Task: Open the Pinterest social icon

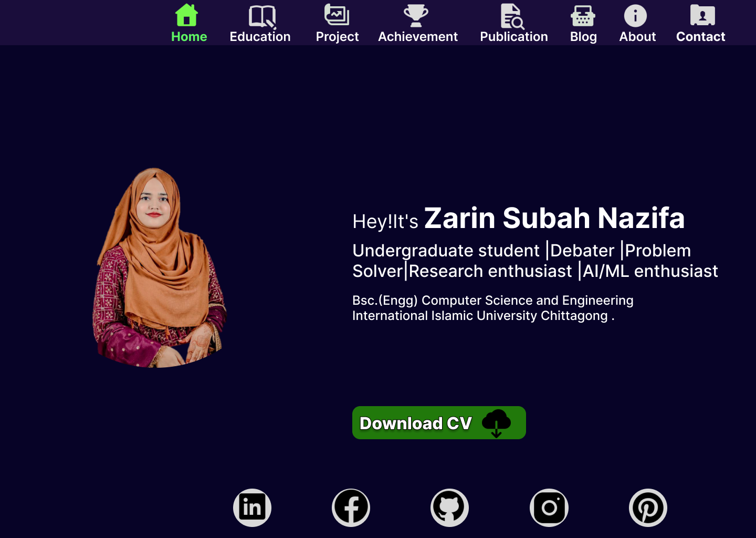Action: 648,508
